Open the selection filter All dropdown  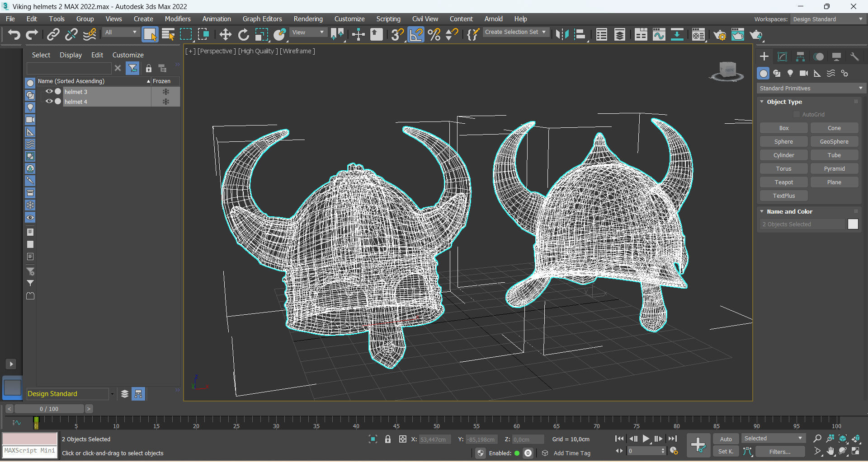click(x=120, y=33)
